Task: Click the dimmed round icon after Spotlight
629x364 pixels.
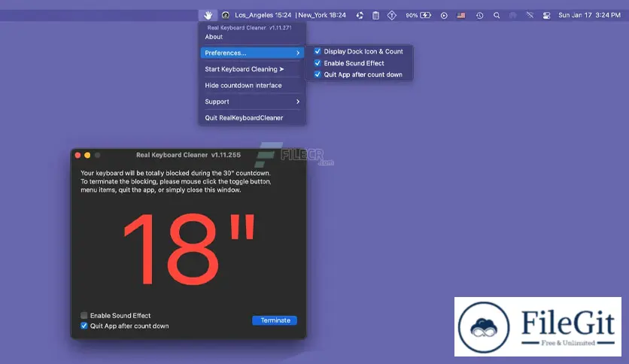Action: pyautogui.click(x=512, y=15)
